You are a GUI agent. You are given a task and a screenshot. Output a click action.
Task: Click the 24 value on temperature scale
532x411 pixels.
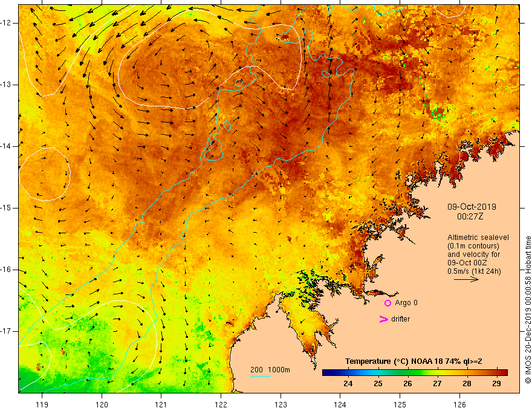348,384
